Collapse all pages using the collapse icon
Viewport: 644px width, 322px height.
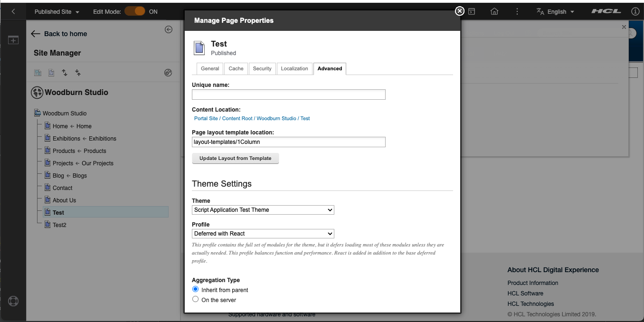(x=77, y=72)
